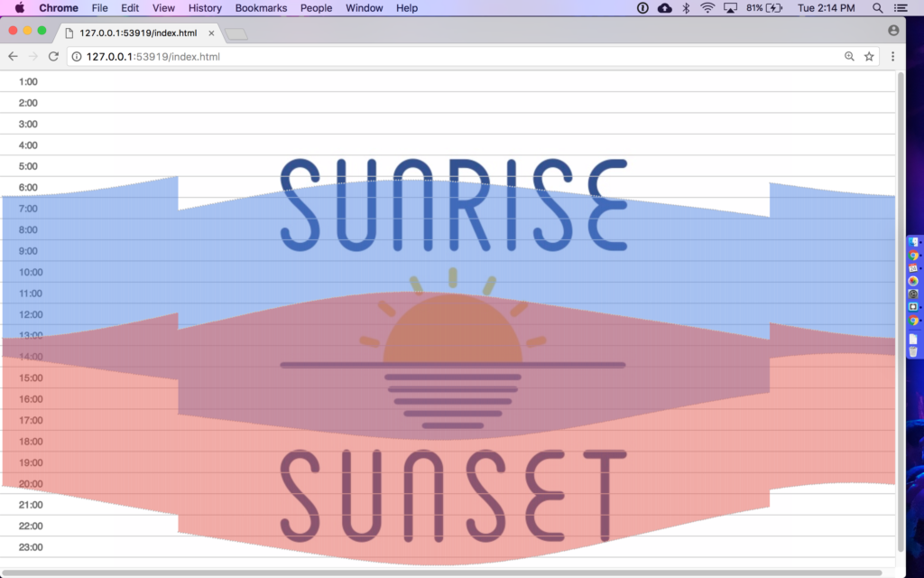The width and height of the screenshot is (924, 578).
Task: Open a new tab next to index.html
Action: (x=236, y=34)
